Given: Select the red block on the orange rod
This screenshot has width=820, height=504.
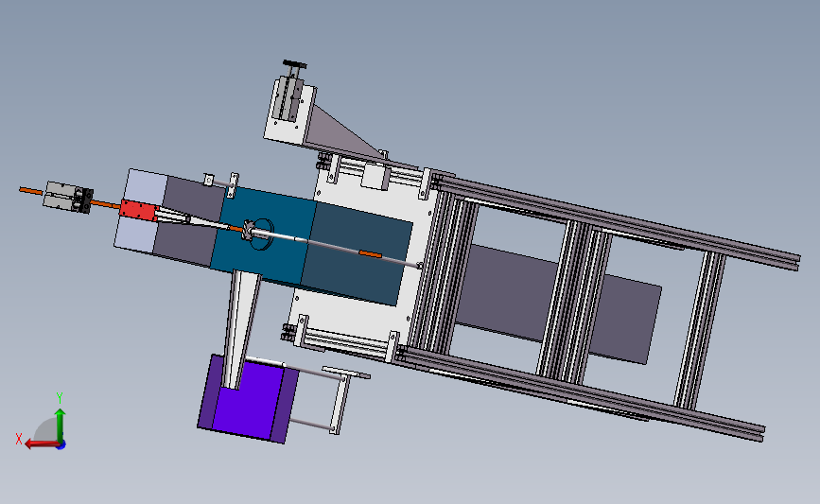Looking at the screenshot, I should pos(139,210).
